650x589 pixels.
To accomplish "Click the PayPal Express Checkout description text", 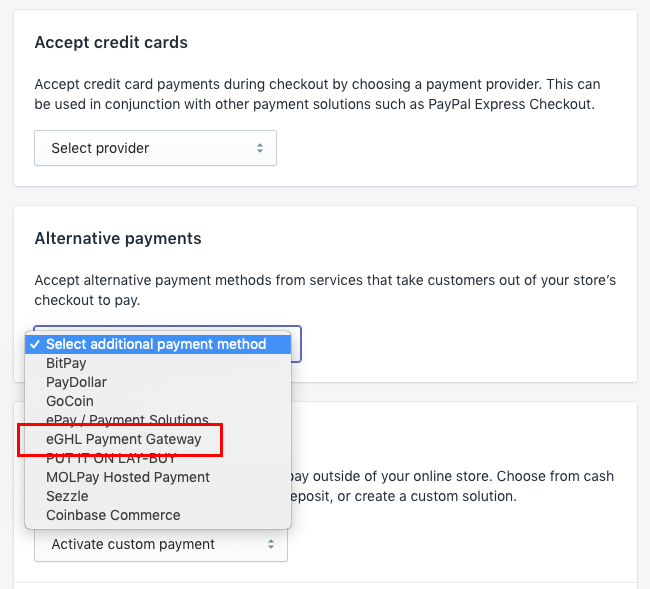I will point(511,104).
